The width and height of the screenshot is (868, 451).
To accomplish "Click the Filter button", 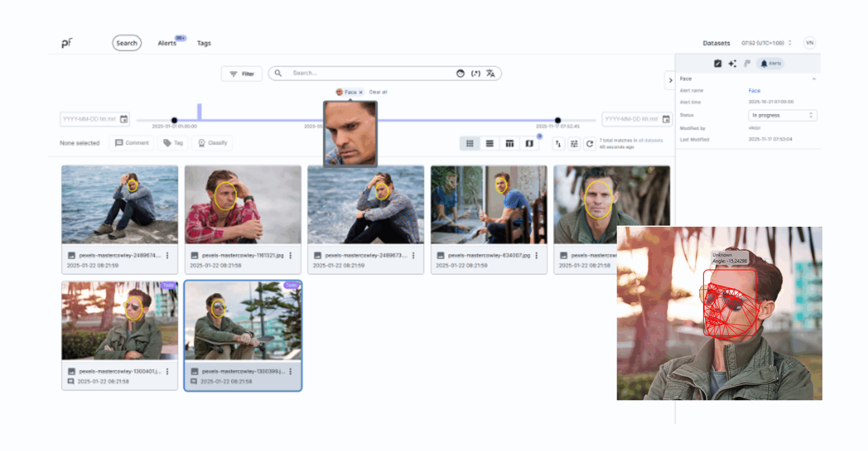I will [242, 74].
